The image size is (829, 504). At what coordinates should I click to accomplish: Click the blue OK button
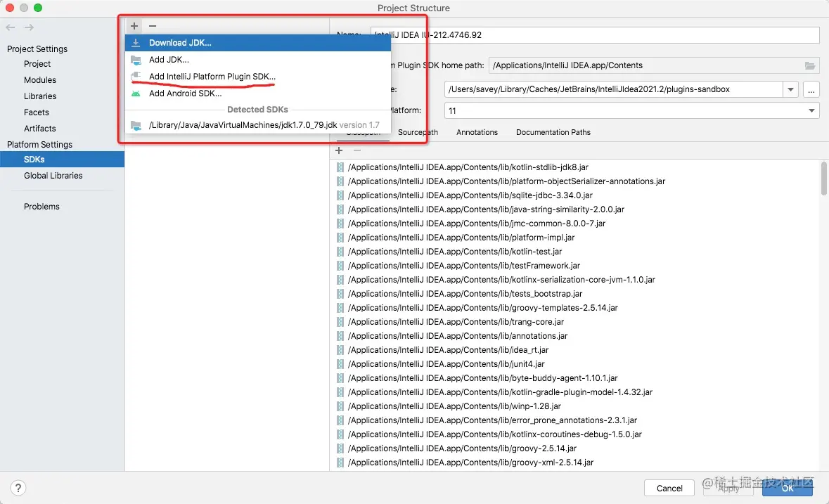788,489
